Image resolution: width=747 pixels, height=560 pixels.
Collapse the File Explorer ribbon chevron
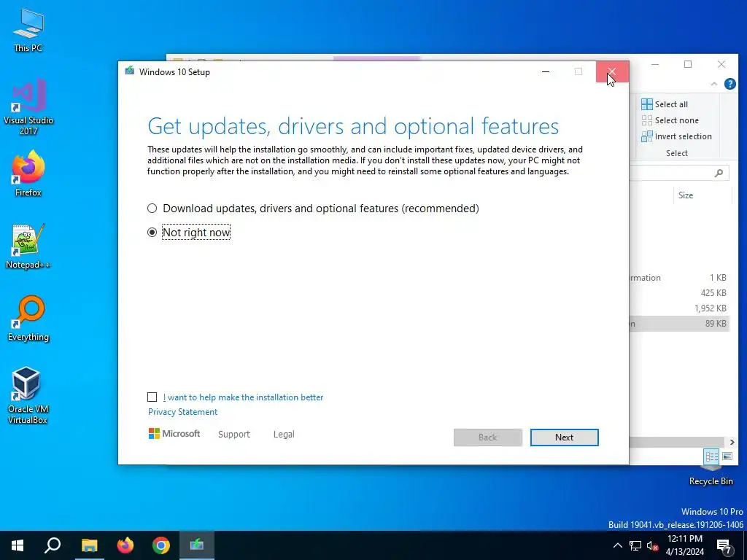point(713,84)
